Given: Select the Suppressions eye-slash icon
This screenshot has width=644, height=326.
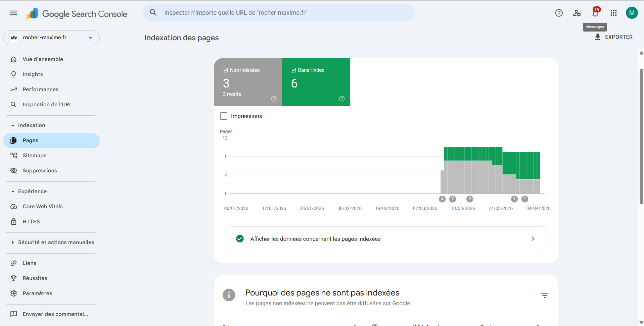Looking at the screenshot, I should 13,170.
